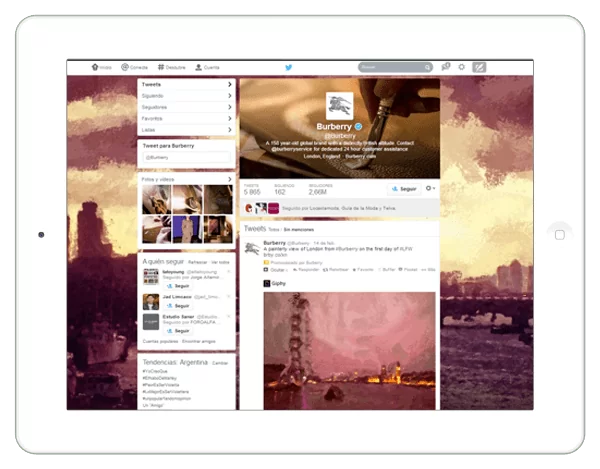Retweet the Burberry tweet
The width and height of the screenshot is (600, 469).
[336, 270]
